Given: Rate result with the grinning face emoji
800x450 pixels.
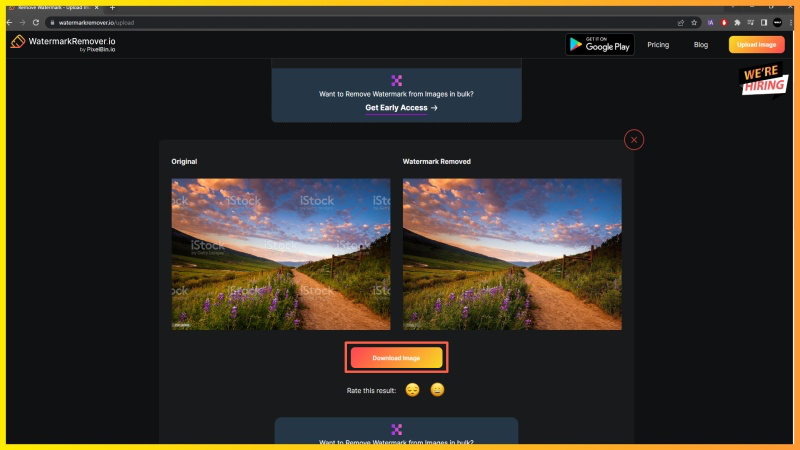Looking at the screenshot, I should (x=437, y=390).
